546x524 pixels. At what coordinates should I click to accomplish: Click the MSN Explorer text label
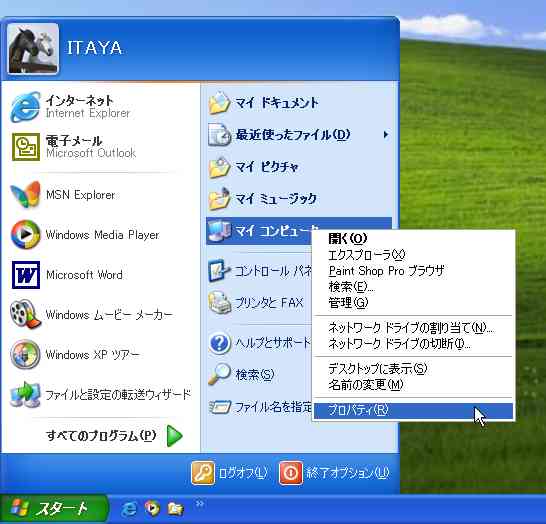tap(80, 195)
